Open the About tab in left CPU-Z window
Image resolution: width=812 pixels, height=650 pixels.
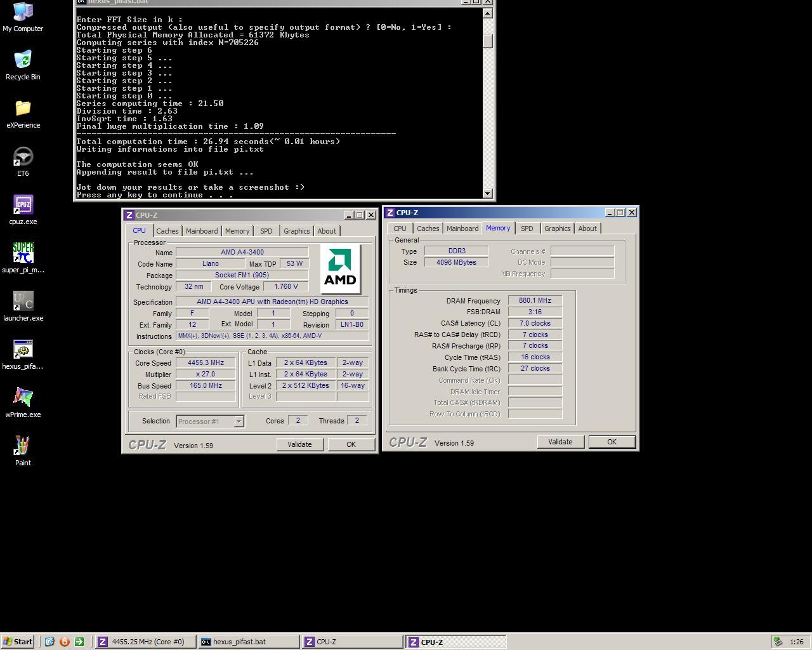tap(327, 231)
